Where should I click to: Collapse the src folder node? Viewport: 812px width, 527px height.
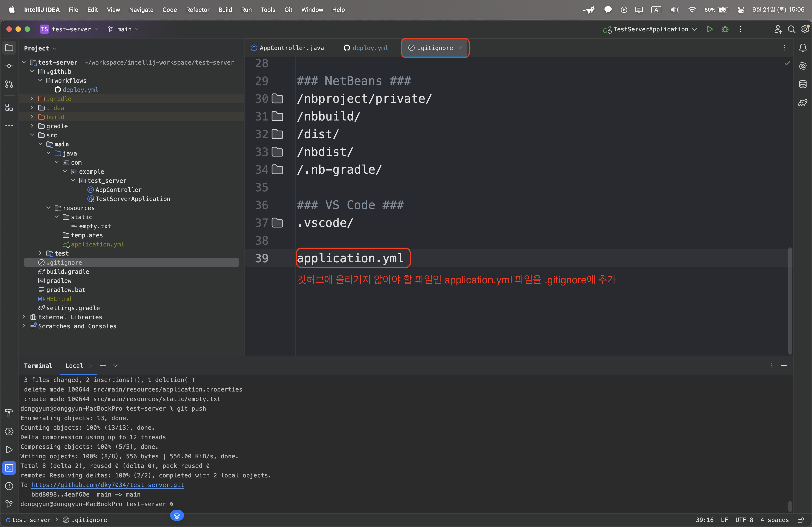click(32, 135)
